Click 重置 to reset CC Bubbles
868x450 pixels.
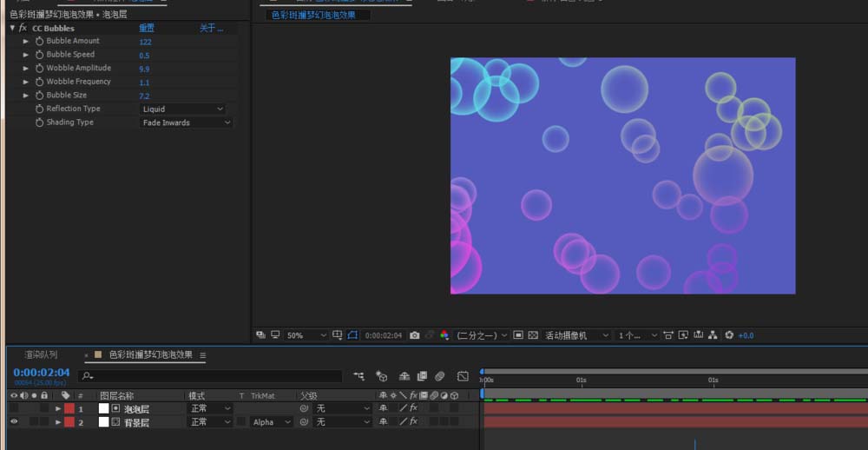pyautogui.click(x=147, y=29)
